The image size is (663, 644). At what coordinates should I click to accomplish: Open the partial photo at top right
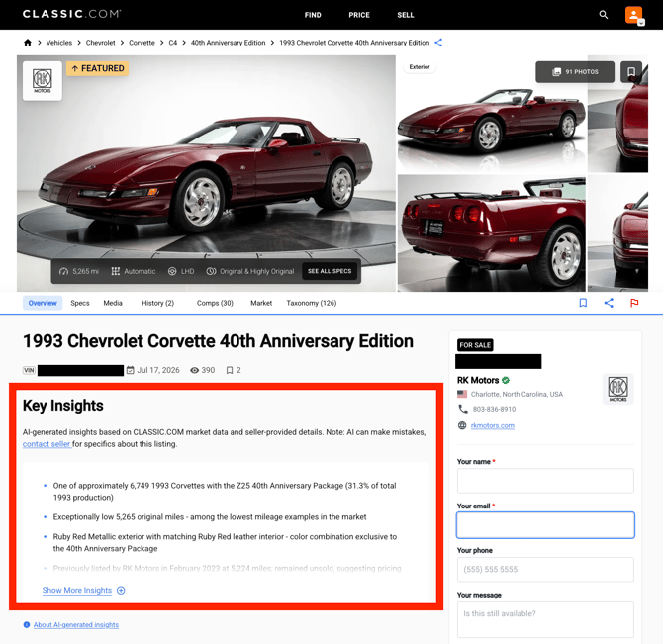tap(617, 114)
